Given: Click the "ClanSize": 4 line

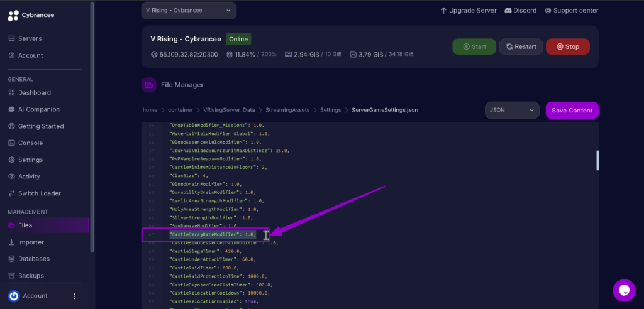Looking at the screenshot, I should click(x=189, y=176).
